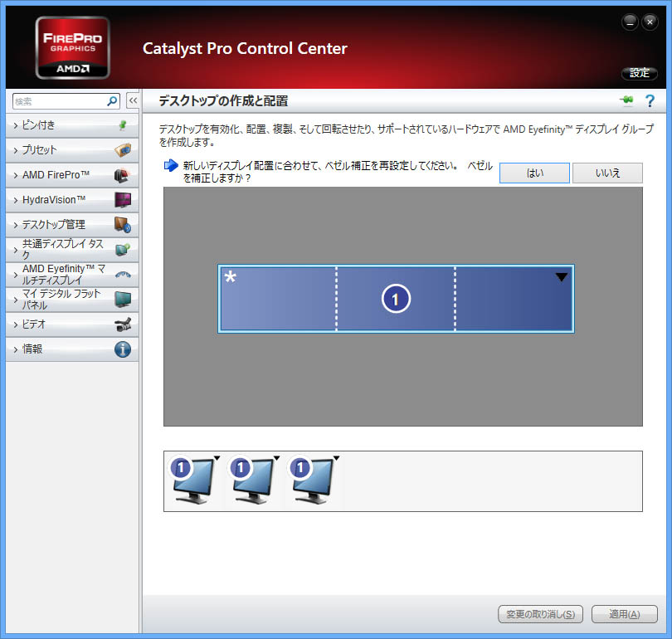Expand the マイ デジタル フラット パネル section
Screen dimensions: 672x639
click(x=72, y=299)
